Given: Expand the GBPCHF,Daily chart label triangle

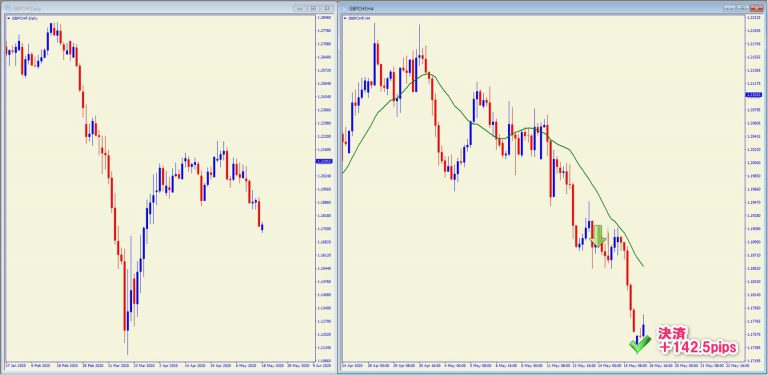Looking at the screenshot, I should (8, 18).
